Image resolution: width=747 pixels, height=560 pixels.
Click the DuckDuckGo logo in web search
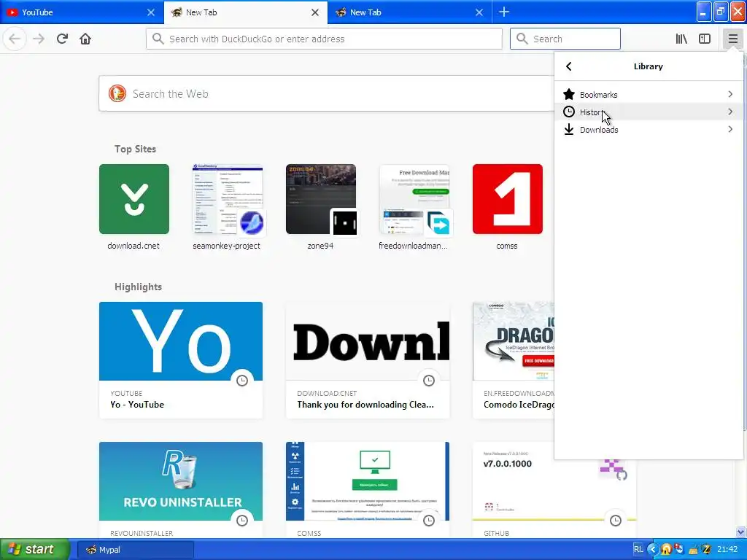coord(117,94)
